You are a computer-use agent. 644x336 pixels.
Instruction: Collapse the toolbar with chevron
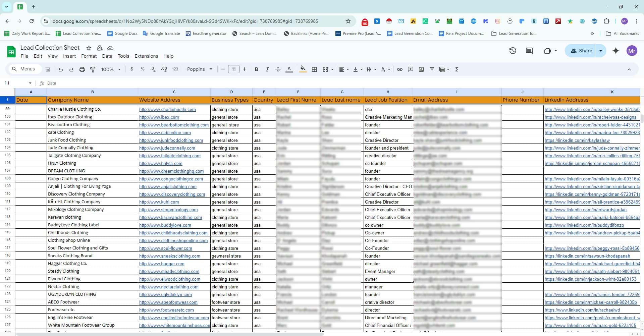[629, 69]
